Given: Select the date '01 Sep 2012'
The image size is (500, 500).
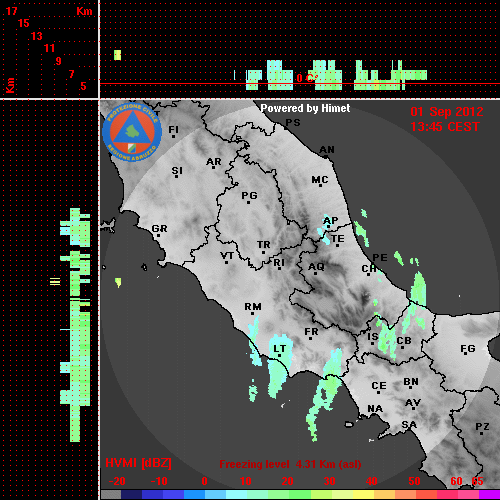Looking at the screenshot, I should click(x=447, y=112).
